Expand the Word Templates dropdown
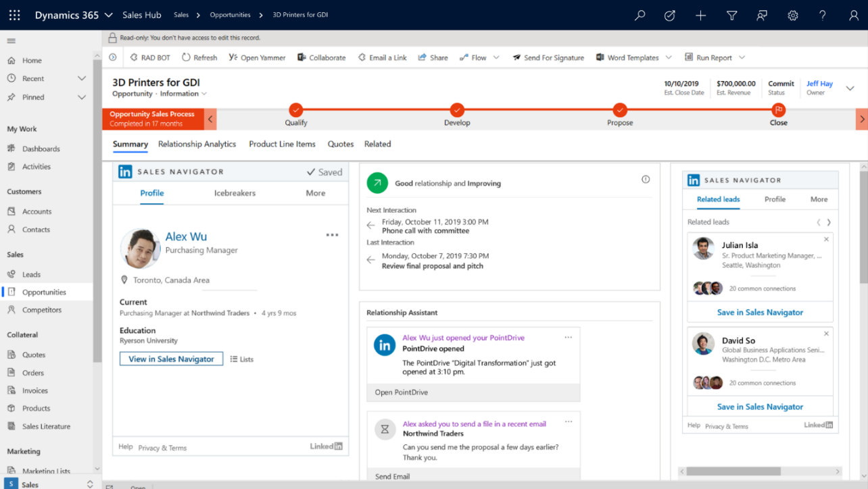Viewport: 868px width, 489px height. point(668,57)
